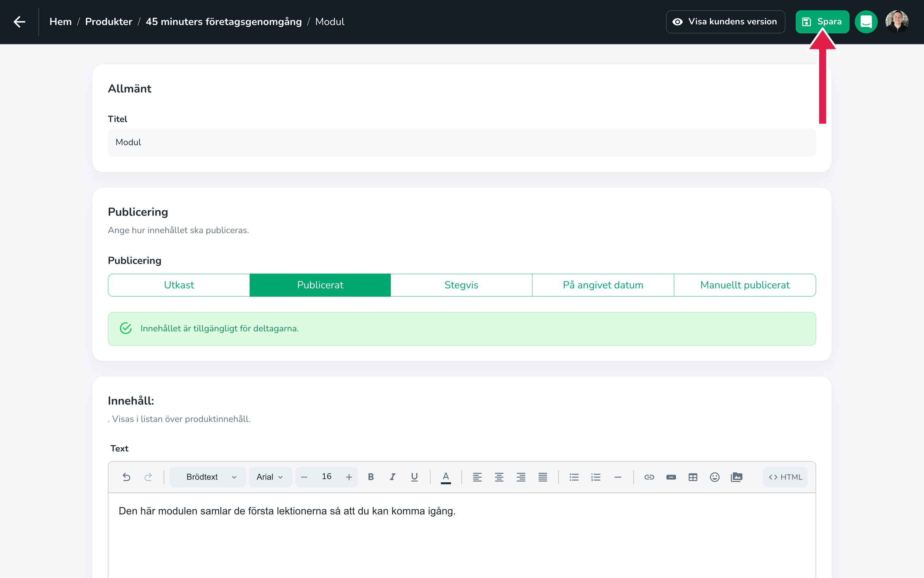
Task: Open the user profile avatar menu
Action: click(x=896, y=22)
